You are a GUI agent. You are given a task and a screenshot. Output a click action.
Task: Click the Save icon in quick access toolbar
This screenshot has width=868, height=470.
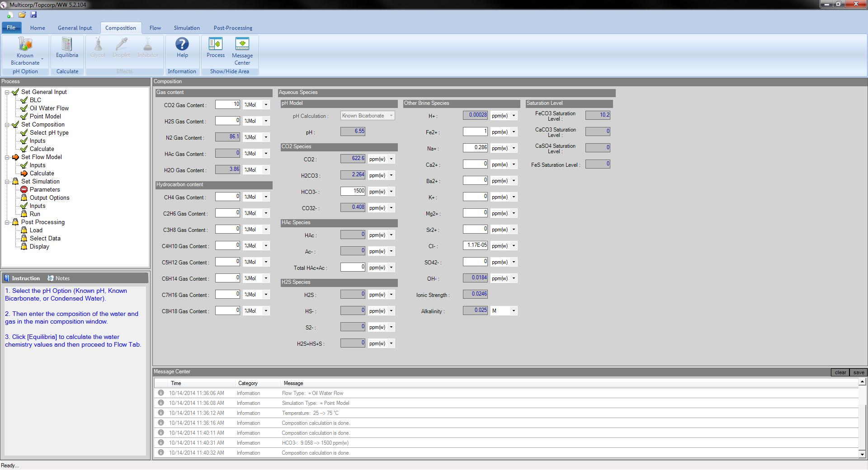click(x=33, y=15)
